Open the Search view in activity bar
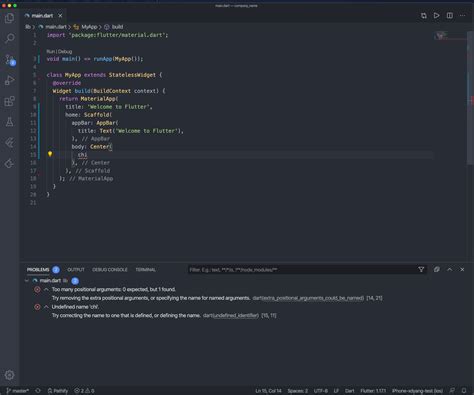Image resolution: width=474 pixels, height=395 pixels. 10,39
